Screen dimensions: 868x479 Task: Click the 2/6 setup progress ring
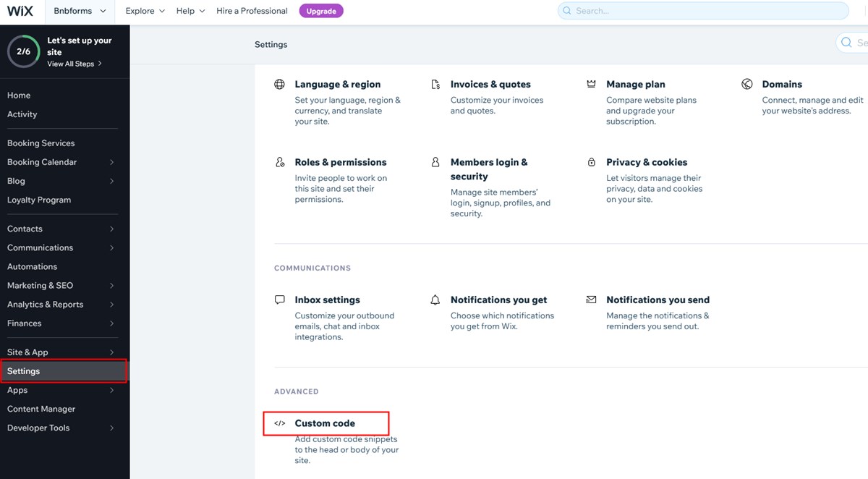pyautogui.click(x=24, y=51)
